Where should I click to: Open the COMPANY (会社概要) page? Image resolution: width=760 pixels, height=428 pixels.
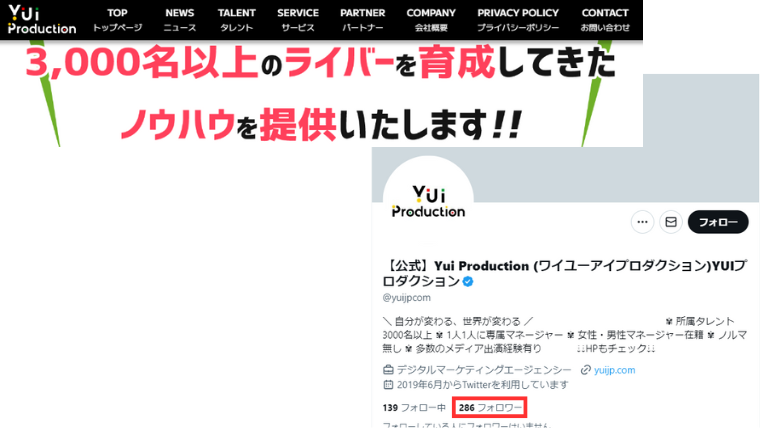click(431, 20)
